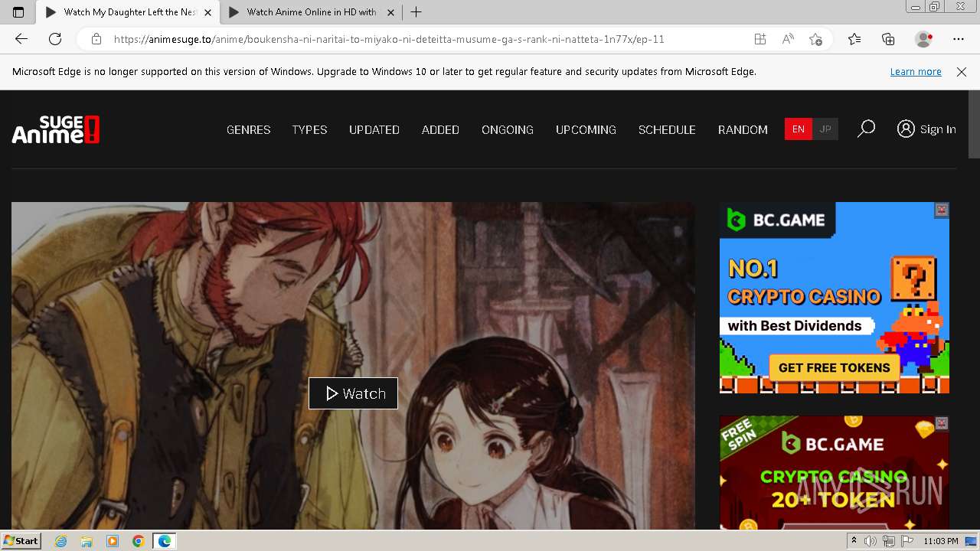Open media player from taskbar
The width and height of the screenshot is (980, 551).
113,541
